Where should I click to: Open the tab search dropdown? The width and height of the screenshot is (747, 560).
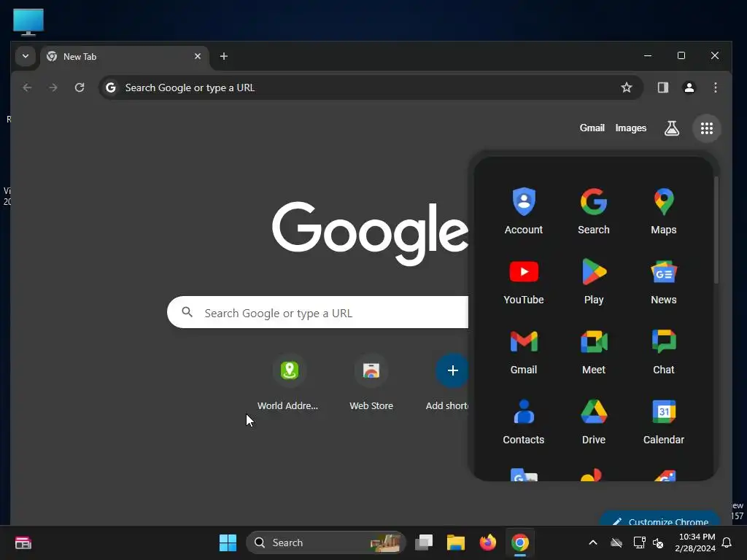coord(26,56)
